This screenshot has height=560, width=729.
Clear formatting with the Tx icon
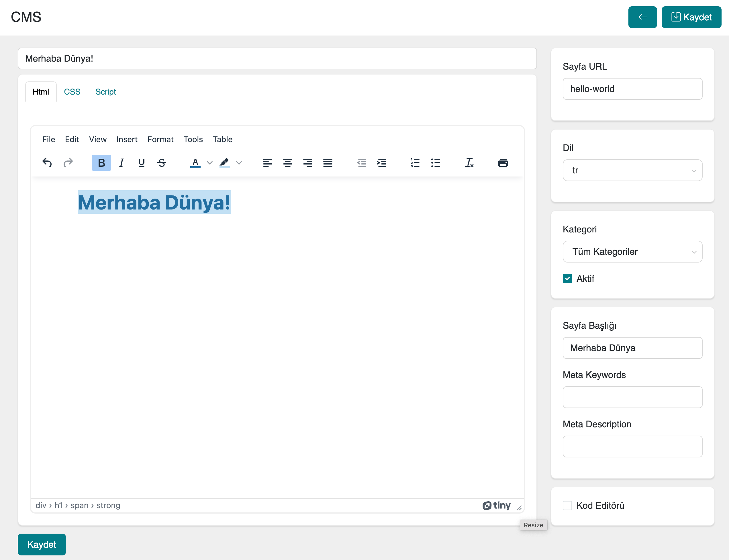coord(469,163)
